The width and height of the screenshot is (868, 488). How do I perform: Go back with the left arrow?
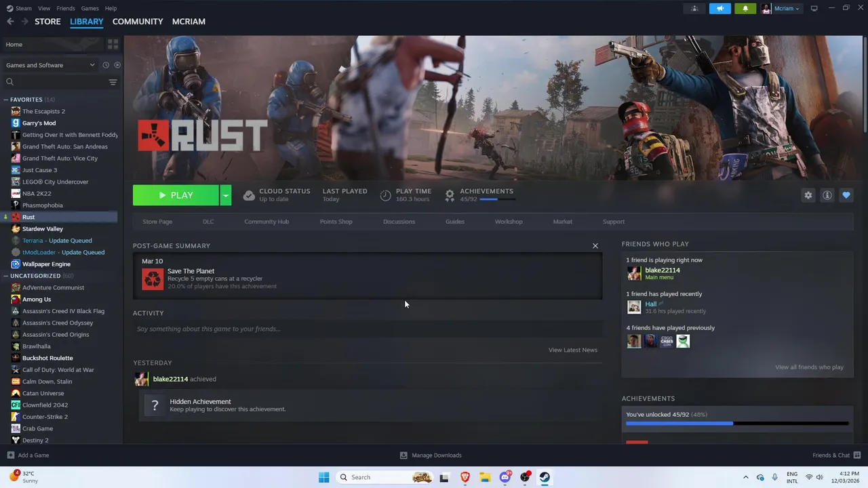[x=10, y=22]
